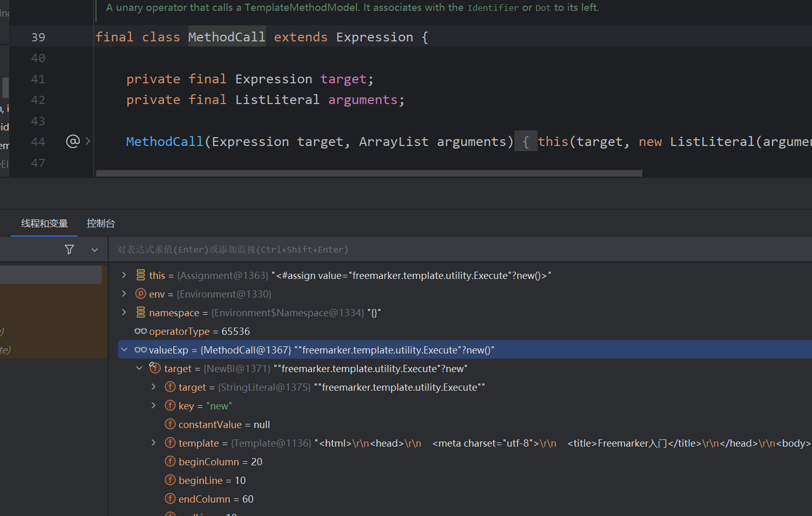Open the dropdown arrow beside the filter icon
Screen dimensions: 812x516
coord(95,249)
